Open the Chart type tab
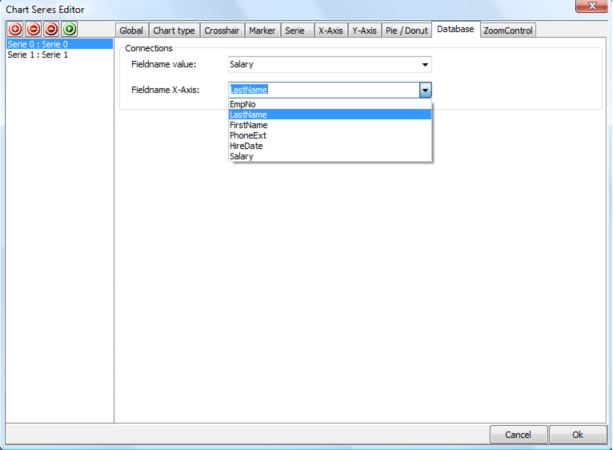Image resolution: width=613 pixels, height=450 pixels. coord(173,30)
